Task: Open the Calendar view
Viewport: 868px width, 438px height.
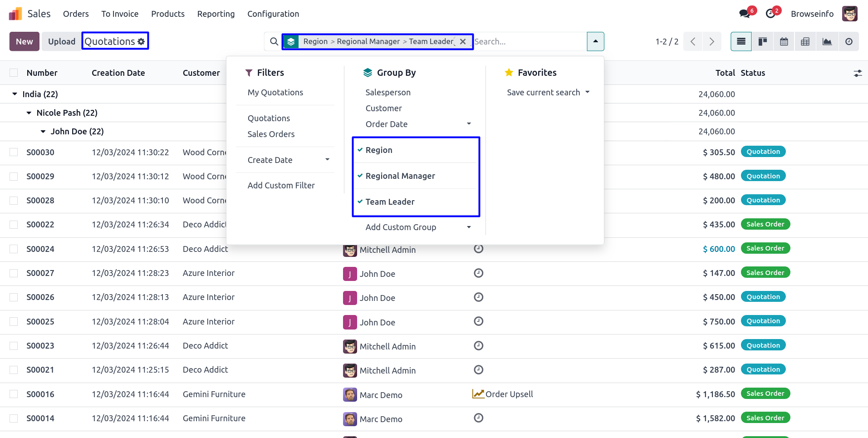Action: pos(784,42)
